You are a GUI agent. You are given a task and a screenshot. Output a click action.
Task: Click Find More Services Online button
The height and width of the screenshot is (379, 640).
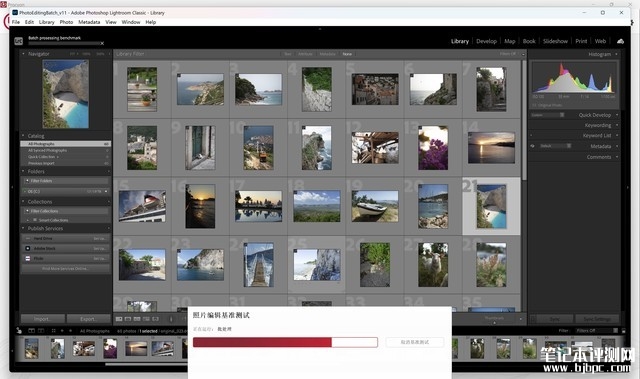coord(65,268)
